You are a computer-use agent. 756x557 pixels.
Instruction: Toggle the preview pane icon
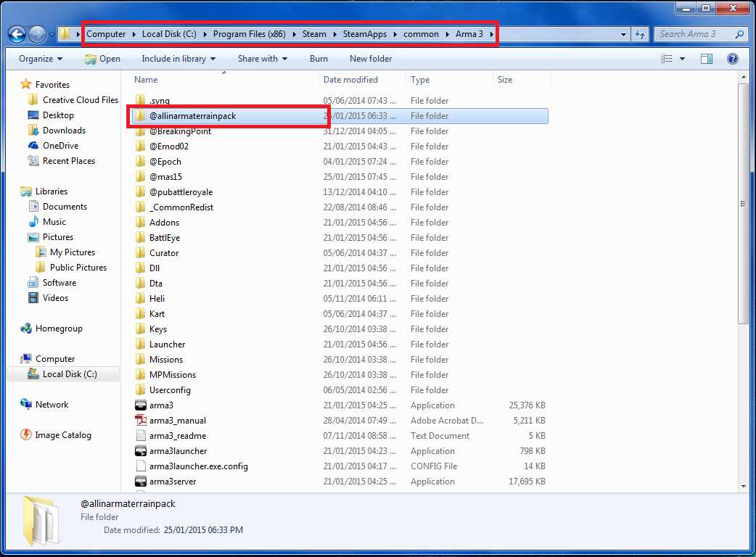point(707,59)
